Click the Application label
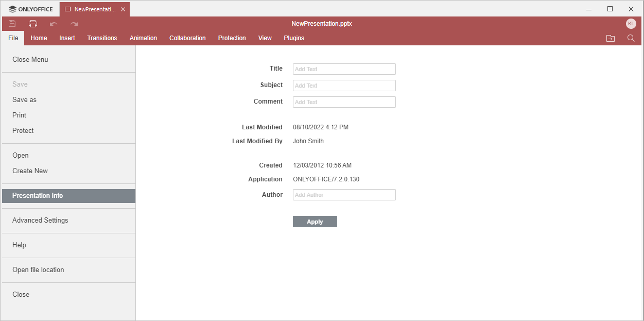 click(x=265, y=179)
